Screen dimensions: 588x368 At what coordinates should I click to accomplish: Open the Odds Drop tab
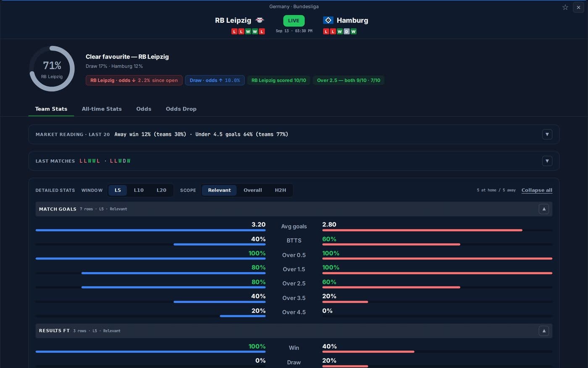[181, 109]
